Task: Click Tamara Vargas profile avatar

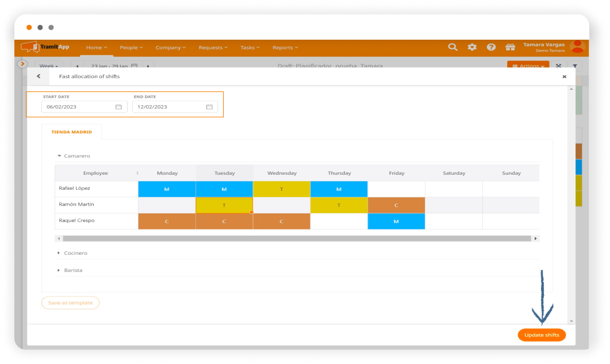Action: 577,47
